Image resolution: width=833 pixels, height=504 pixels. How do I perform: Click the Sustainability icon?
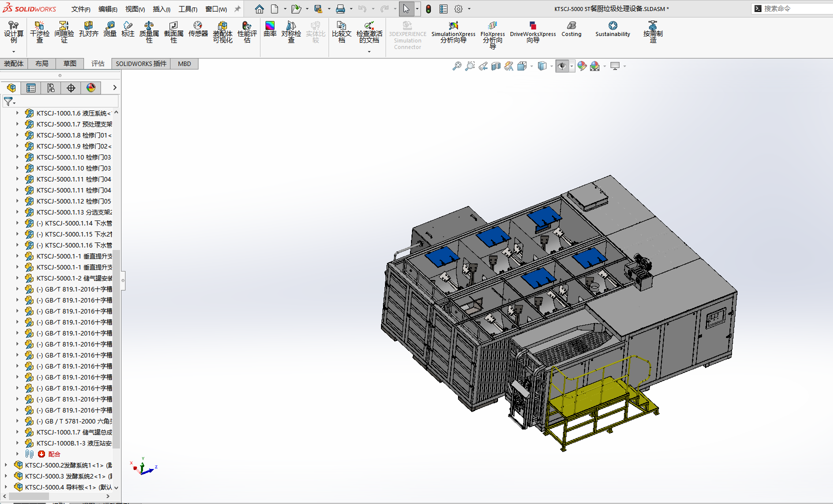click(612, 29)
